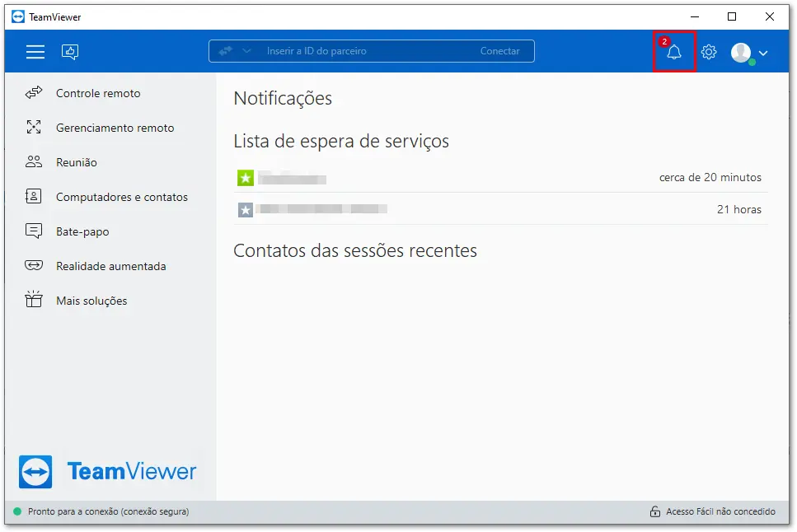Screen dimensions: 797x532
Task: Click the gray star service queue icon
Action: point(246,210)
